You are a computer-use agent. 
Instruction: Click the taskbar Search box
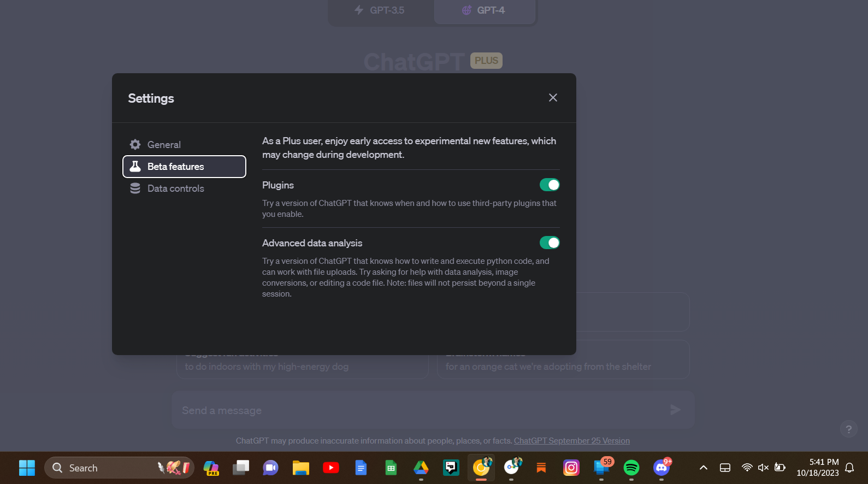[119, 468]
